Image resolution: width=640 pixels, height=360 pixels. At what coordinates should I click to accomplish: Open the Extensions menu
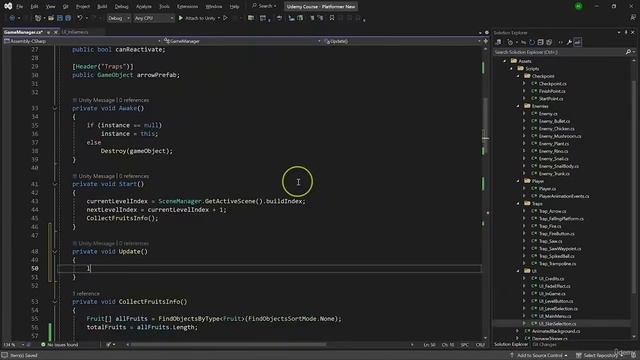pos(187,7)
